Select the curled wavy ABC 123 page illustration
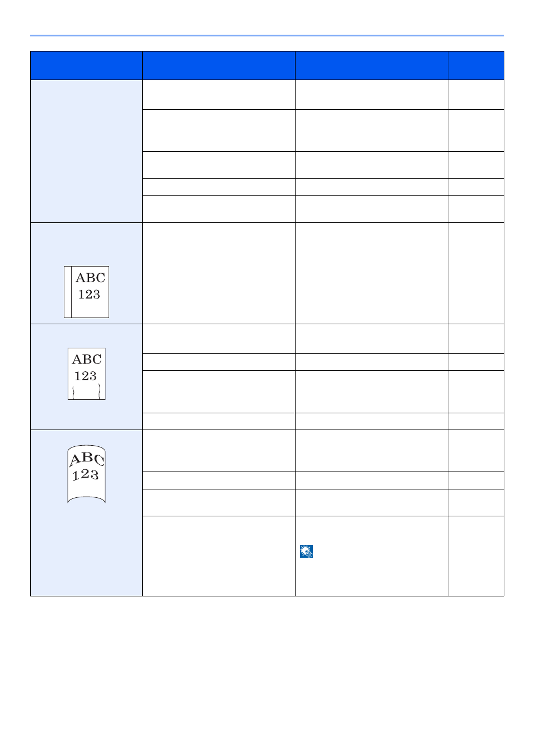 (x=86, y=474)
